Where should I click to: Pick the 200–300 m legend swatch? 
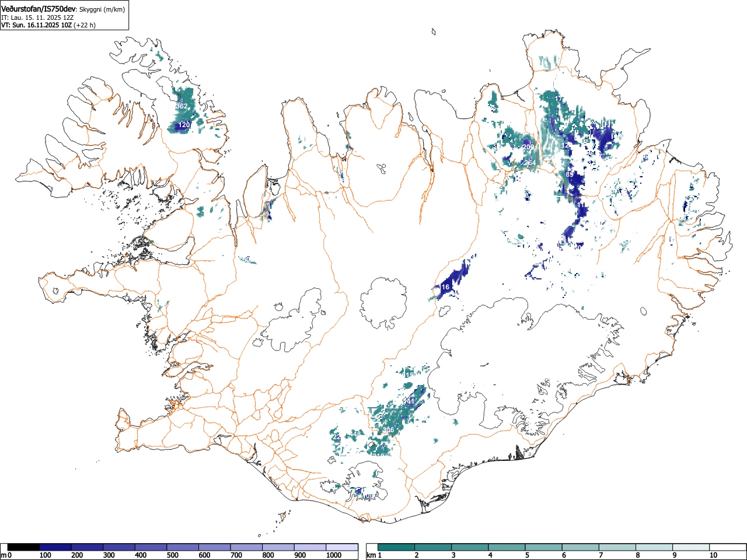88,547
